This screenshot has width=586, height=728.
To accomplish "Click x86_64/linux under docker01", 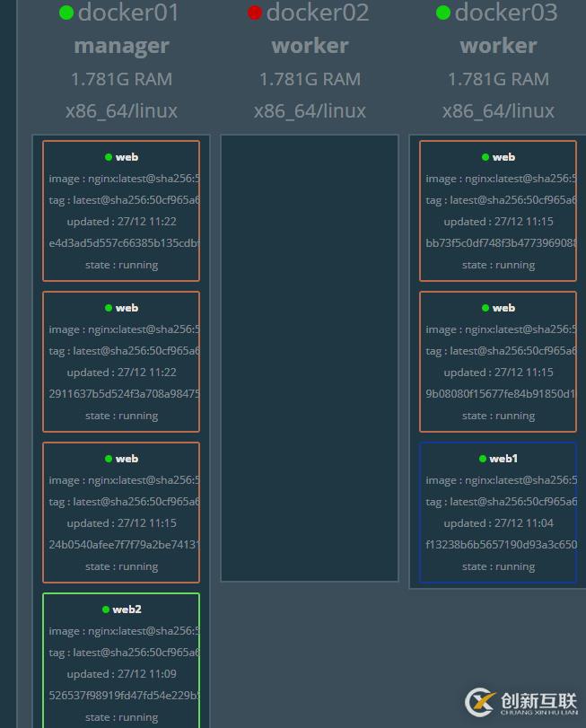I will (x=121, y=111).
